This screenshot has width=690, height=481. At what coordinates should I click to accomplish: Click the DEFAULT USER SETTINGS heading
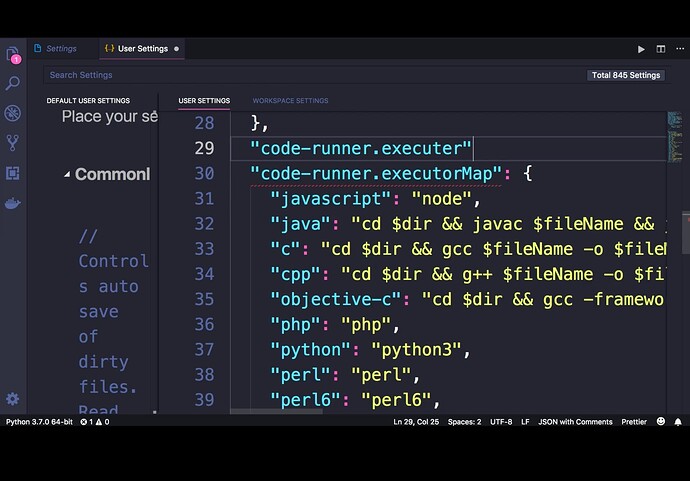[88, 101]
